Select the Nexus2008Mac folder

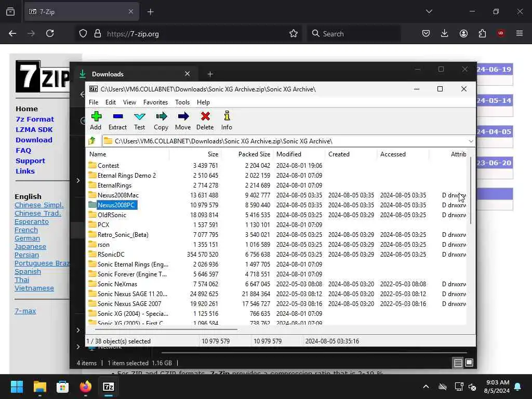pos(118,195)
